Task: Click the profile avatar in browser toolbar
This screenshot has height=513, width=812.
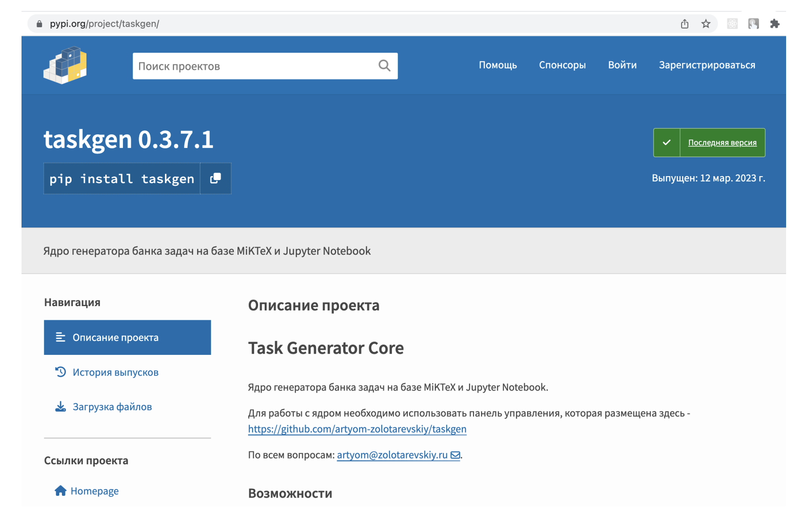Action: (753, 24)
